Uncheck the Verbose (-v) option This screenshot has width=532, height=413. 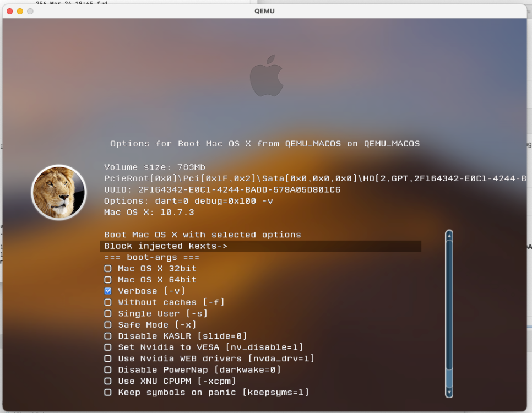(x=108, y=291)
